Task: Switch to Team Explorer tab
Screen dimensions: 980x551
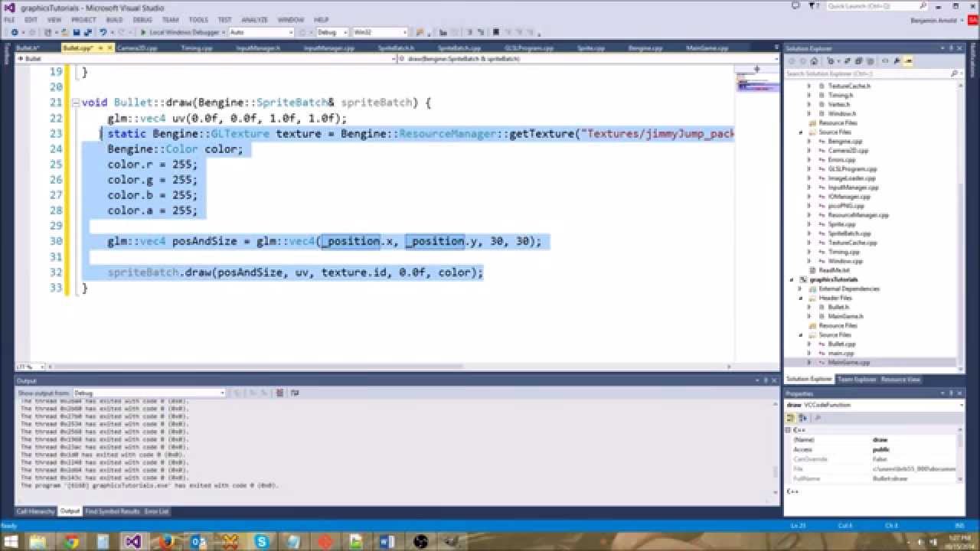Action: 857,380
